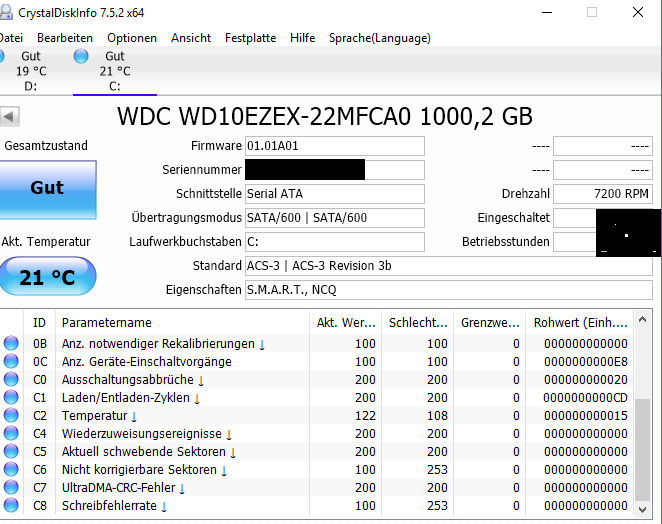Select row Schreibfehlerrate
The width and height of the screenshot is (662, 524).
tap(317, 505)
